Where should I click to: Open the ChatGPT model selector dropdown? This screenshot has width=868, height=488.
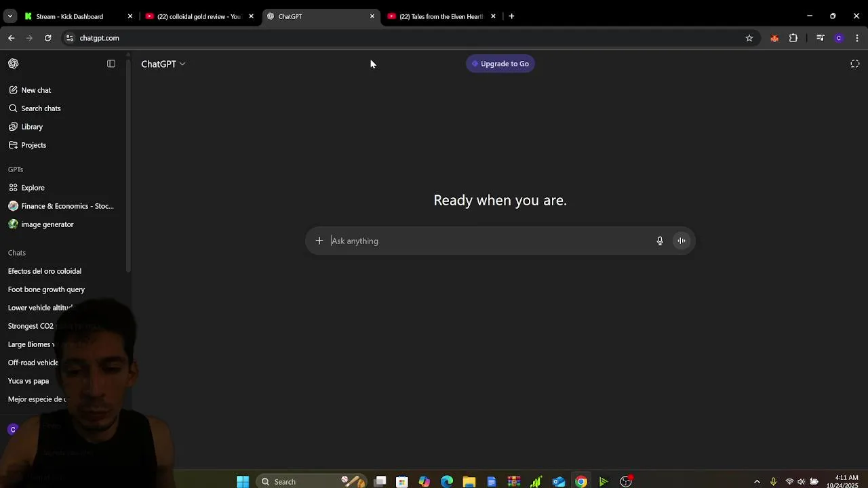163,64
